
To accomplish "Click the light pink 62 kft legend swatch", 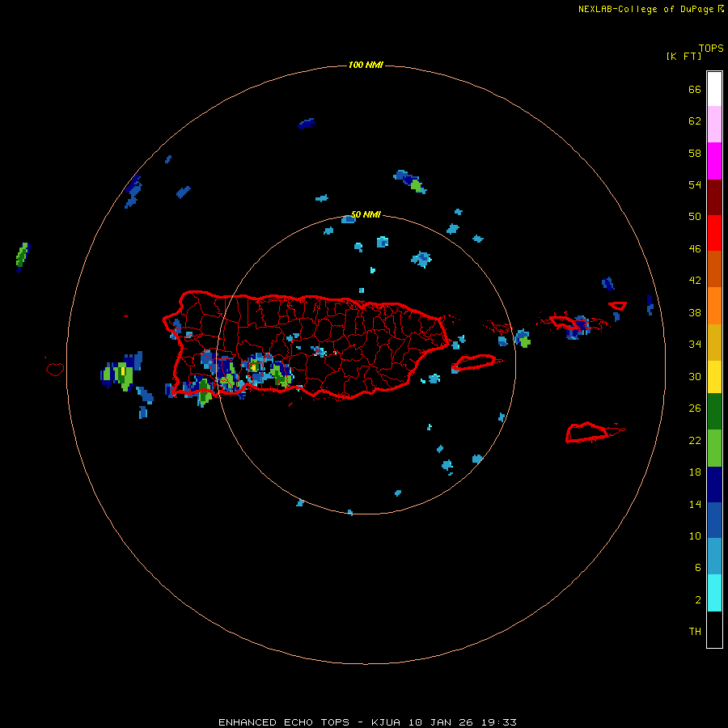I will (x=714, y=125).
